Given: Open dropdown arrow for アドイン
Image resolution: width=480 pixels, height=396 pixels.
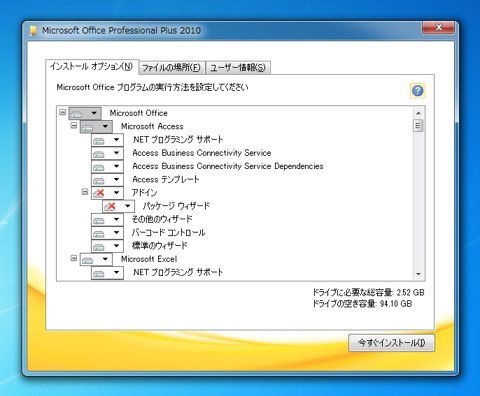Looking at the screenshot, I should [x=116, y=193].
